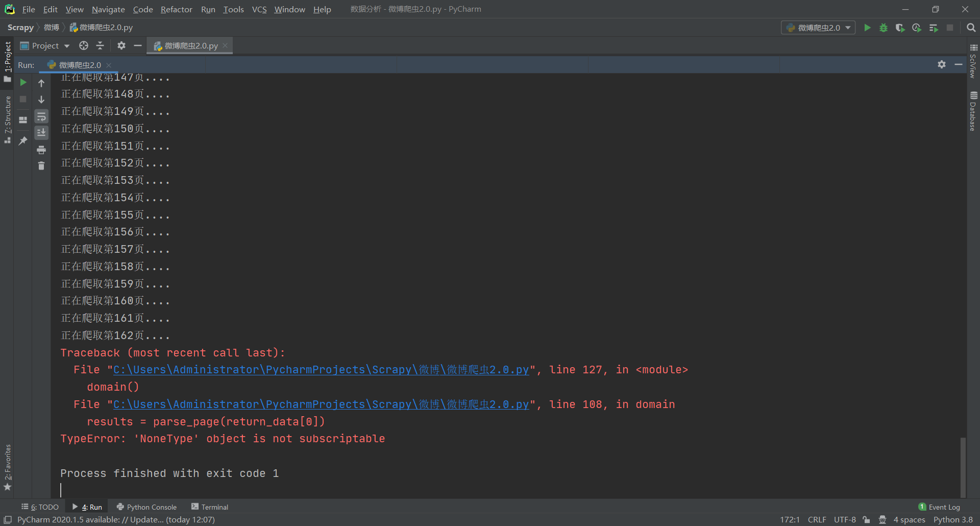Viewport: 980px width, 526px height.
Task: Click the Scrapy breadcrumb
Action: (20, 28)
